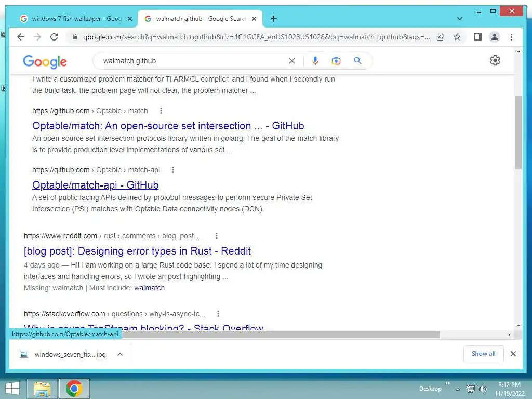Open the taskbar clock and date
The width and height of the screenshot is (532, 399).
(509, 389)
